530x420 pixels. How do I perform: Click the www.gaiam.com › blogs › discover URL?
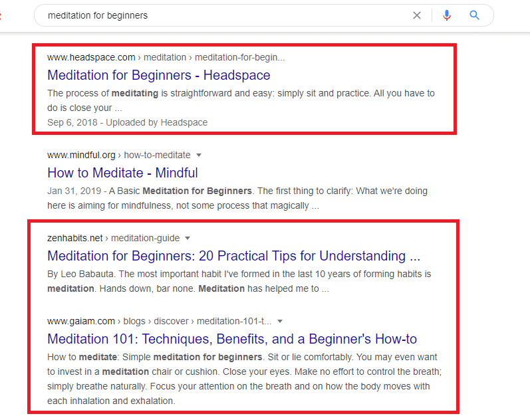tap(159, 321)
